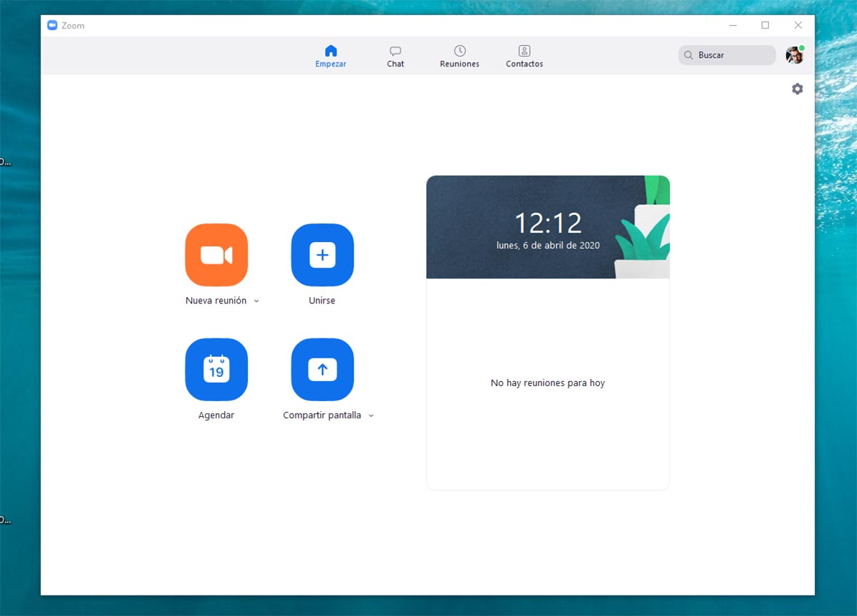Switch to the Empezar tab
Image resolution: width=857 pixels, height=616 pixels.
[331, 56]
